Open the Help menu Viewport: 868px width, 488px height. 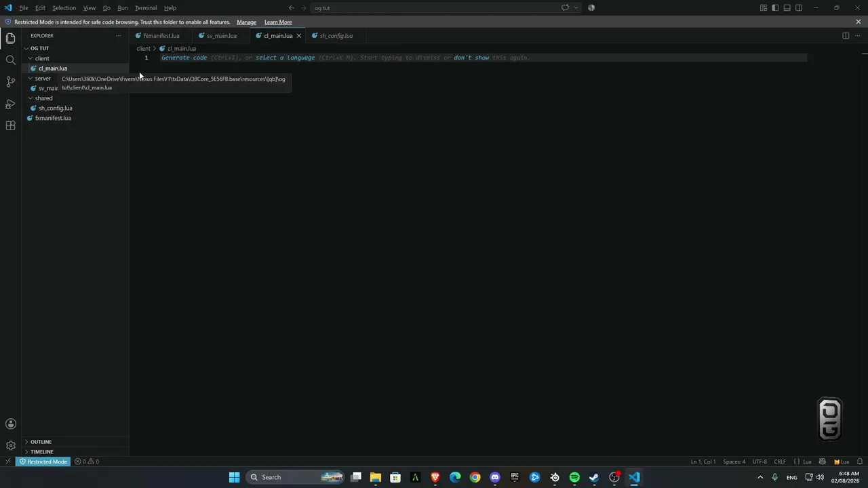pyautogui.click(x=170, y=8)
